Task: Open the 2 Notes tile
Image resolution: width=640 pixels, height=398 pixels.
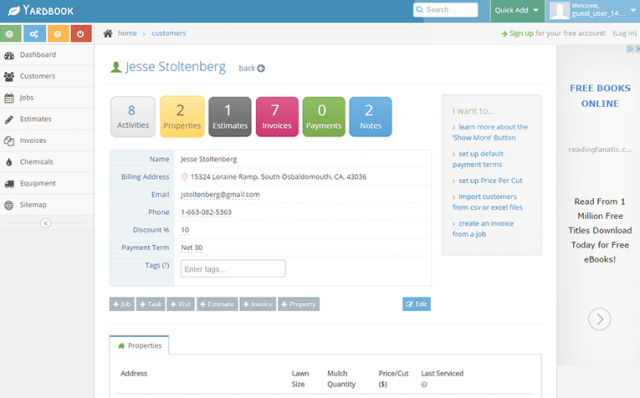Action: click(x=371, y=117)
